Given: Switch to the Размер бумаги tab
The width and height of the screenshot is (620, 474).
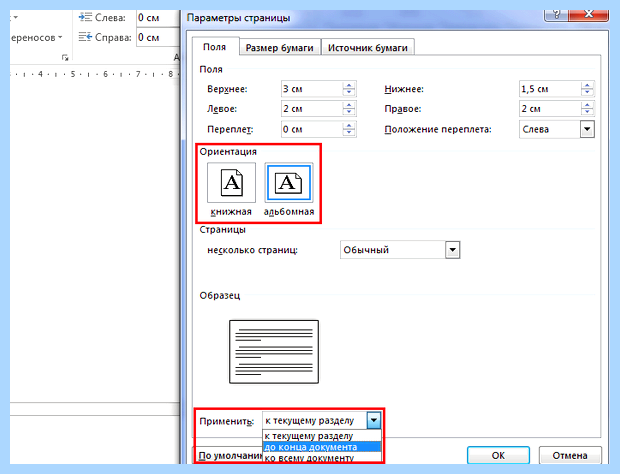Looking at the screenshot, I should 280,48.
